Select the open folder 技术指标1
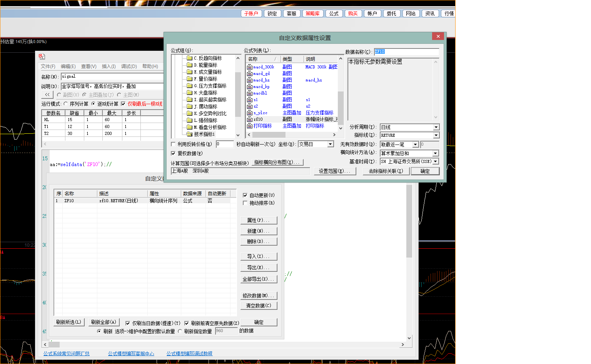 point(189,134)
